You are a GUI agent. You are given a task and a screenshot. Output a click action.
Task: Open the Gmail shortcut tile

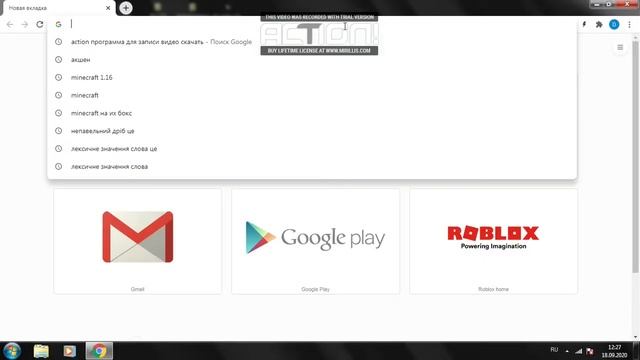tap(138, 241)
